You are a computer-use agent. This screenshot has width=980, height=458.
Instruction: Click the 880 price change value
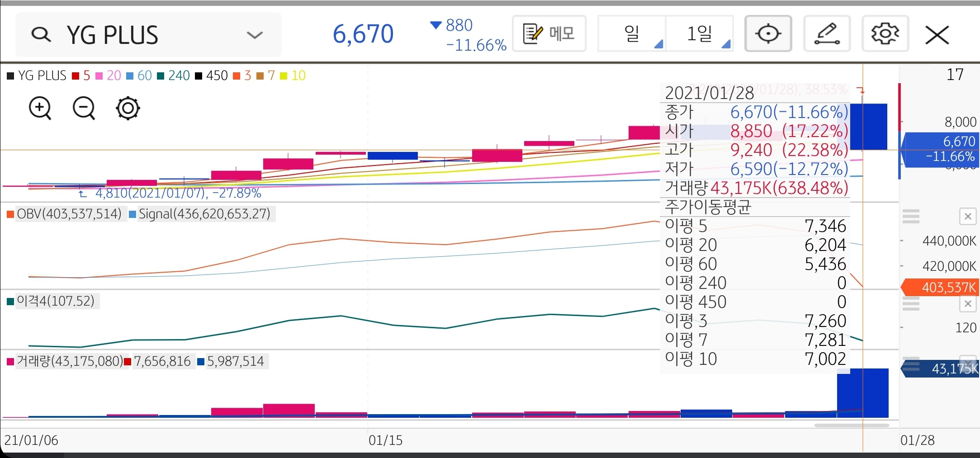pyautogui.click(x=459, y=25)
